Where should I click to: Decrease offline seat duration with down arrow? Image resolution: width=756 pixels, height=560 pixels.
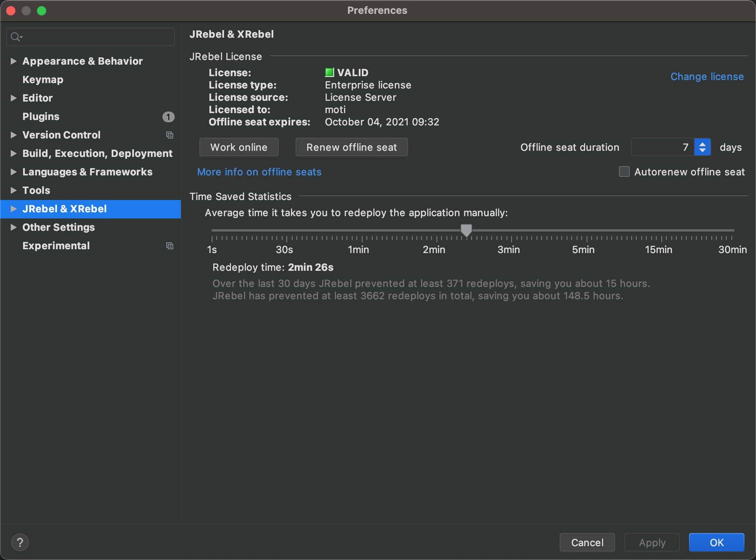click(702, 151)
